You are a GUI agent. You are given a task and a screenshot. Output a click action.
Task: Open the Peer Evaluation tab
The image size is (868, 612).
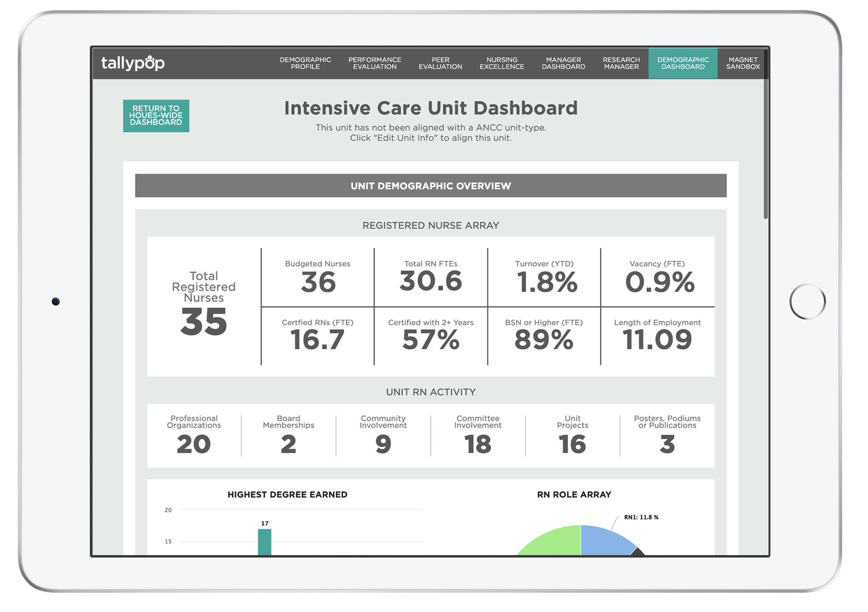pos(440,63)
